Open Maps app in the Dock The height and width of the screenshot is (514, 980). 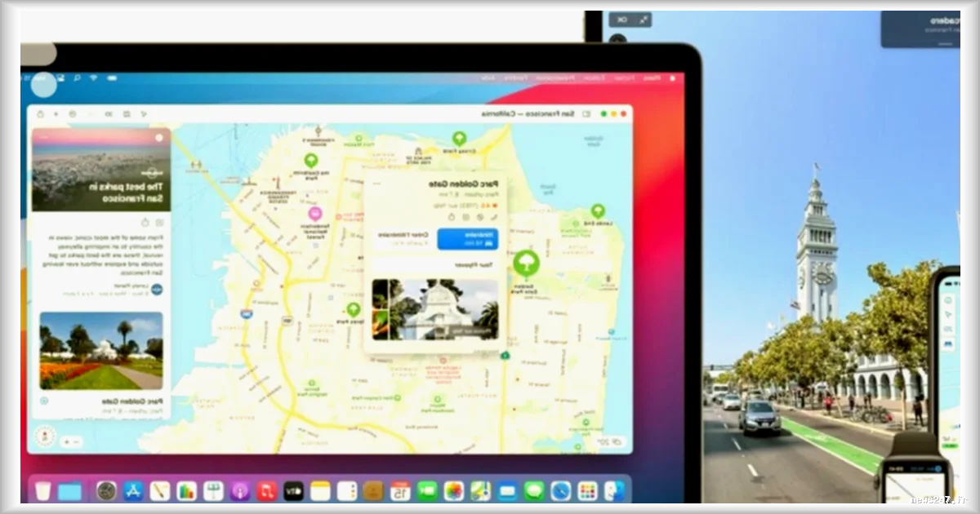click(x=481, y=490)
